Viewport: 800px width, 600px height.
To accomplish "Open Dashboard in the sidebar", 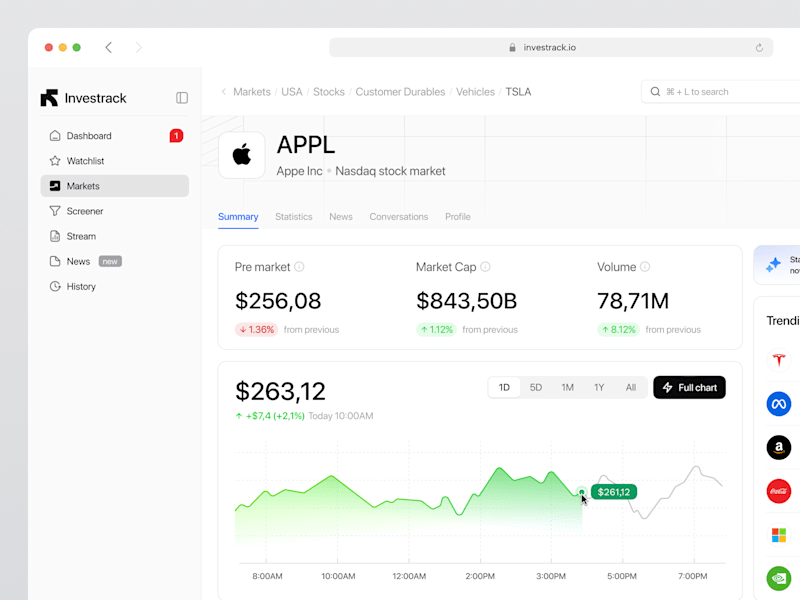I will click(115, 136).
